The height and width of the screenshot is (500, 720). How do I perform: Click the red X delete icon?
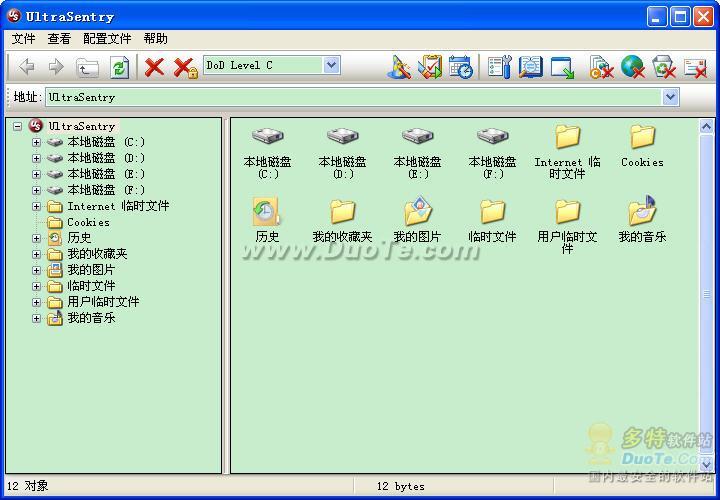tap(154, 67)
